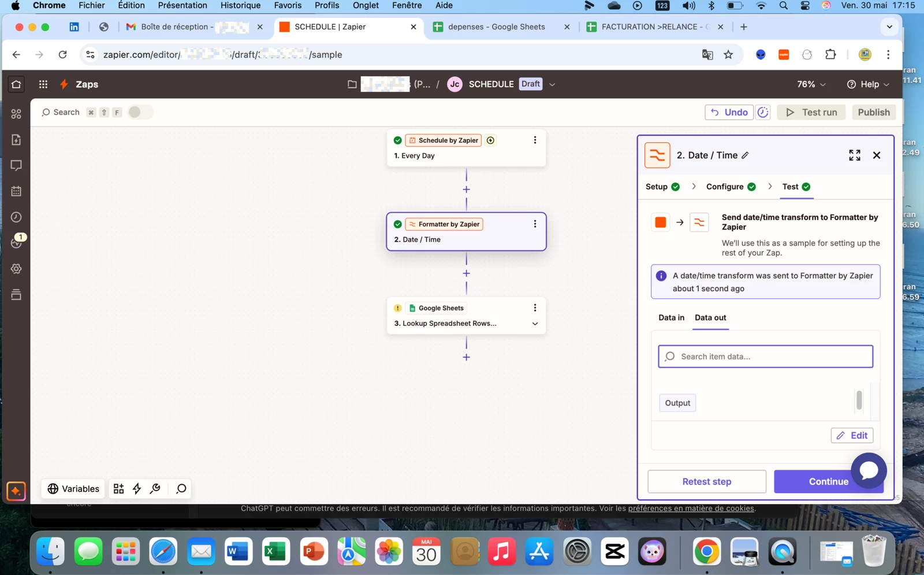This screenshot has height=575, width=924.
Task: Open the Historique menu in menu bar
Action: pos(240,5)
